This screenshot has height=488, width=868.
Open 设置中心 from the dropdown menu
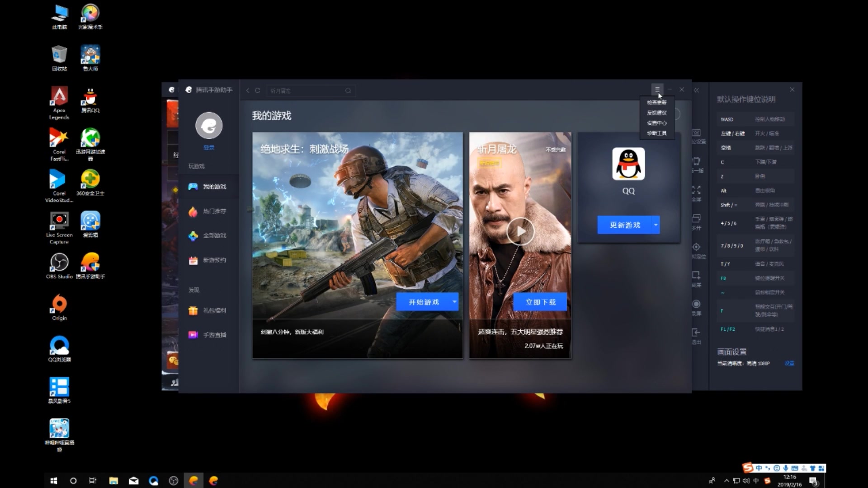point(657,123)
